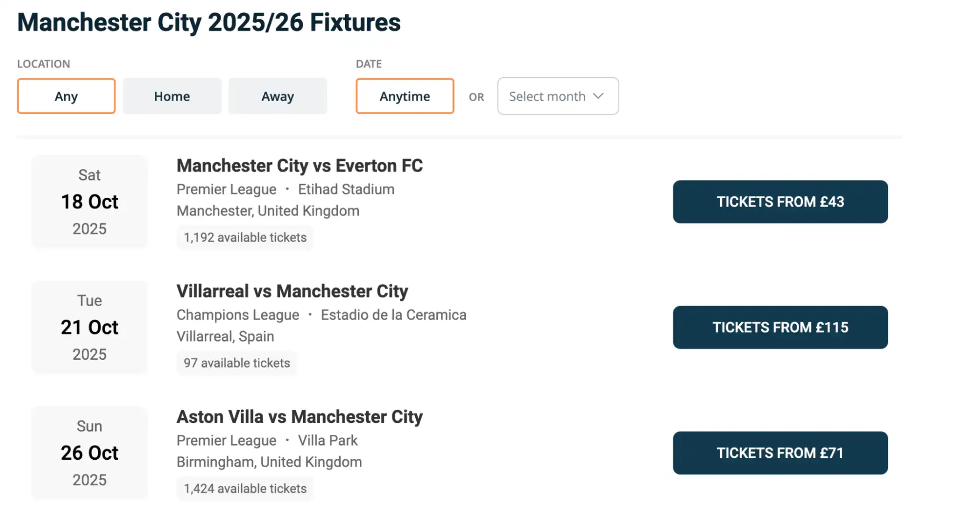
Task: Click the Sat 18 Oct date card
Action: click(x=89, y=202)
